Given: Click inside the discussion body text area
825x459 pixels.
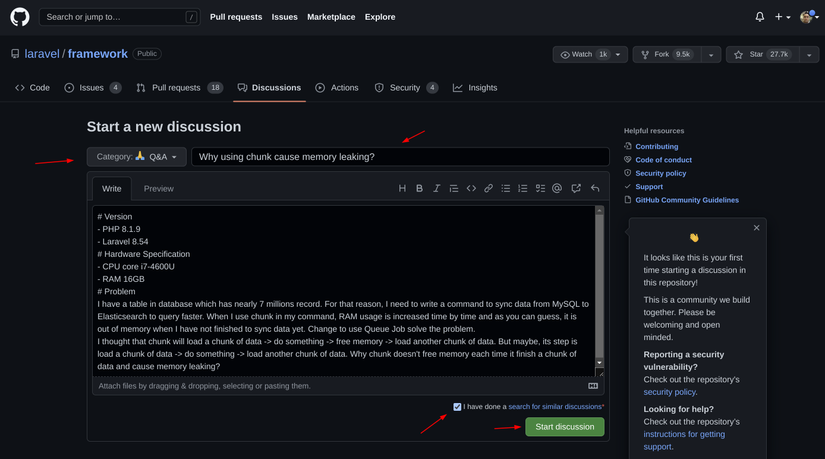Looking at the screenshot, I should point(344,291).
